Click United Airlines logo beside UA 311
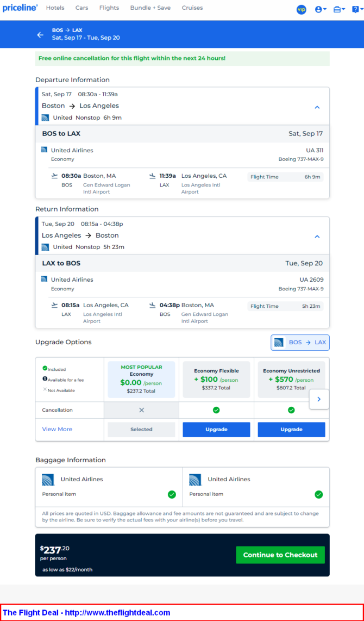 click(45, 150)
